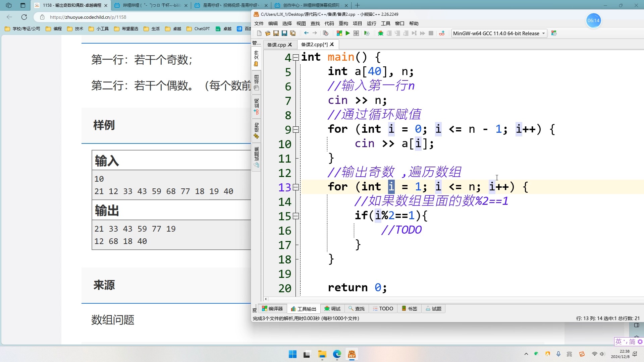Click the gray stop execution square
This screenshot has height=362, width=644.
431,33
